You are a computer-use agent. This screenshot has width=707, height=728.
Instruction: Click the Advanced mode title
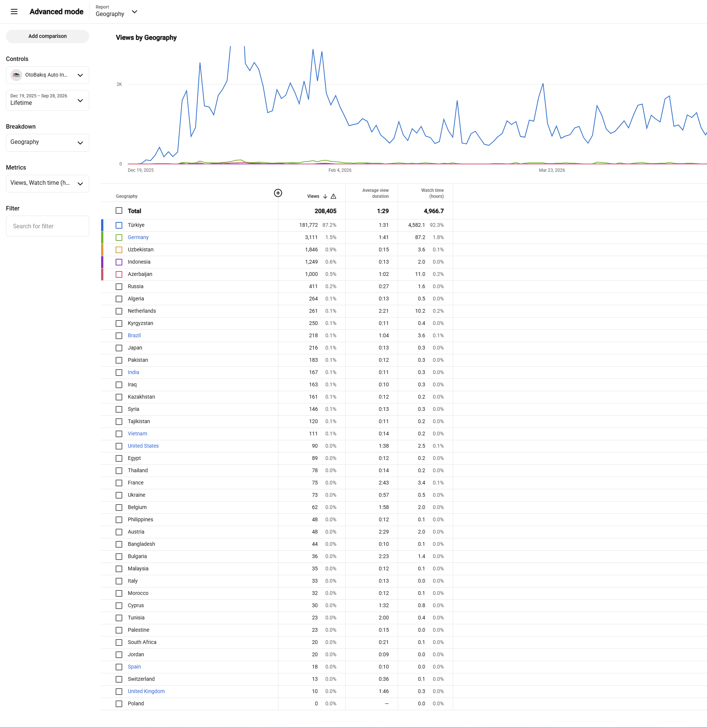coord(57,12)
